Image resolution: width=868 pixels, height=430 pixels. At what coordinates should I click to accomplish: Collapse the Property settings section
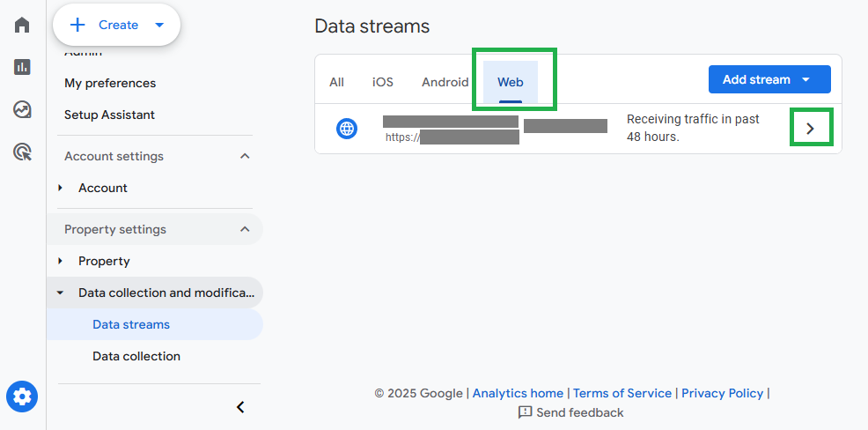pos(245,229)
